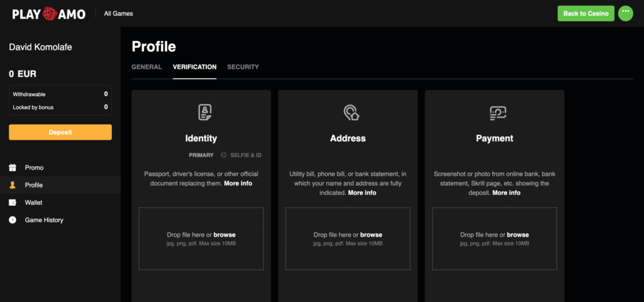Viewport: 644px width, 302px height.
Task: Click the Address file drop zone
Action: (348, 238)
